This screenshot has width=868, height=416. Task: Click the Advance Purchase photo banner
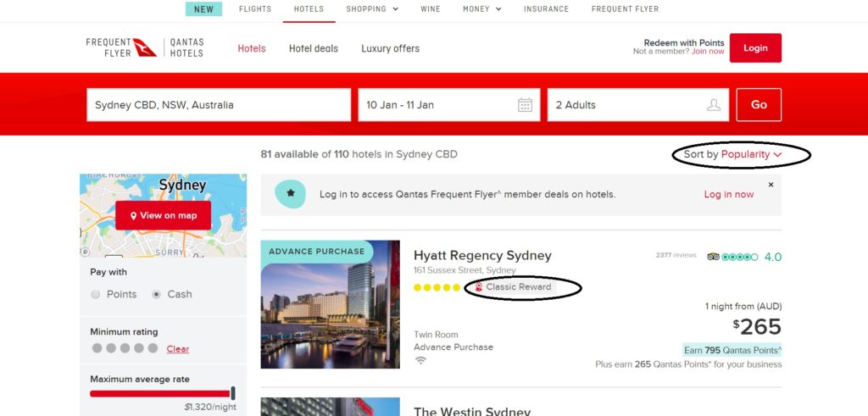[317, 251]
